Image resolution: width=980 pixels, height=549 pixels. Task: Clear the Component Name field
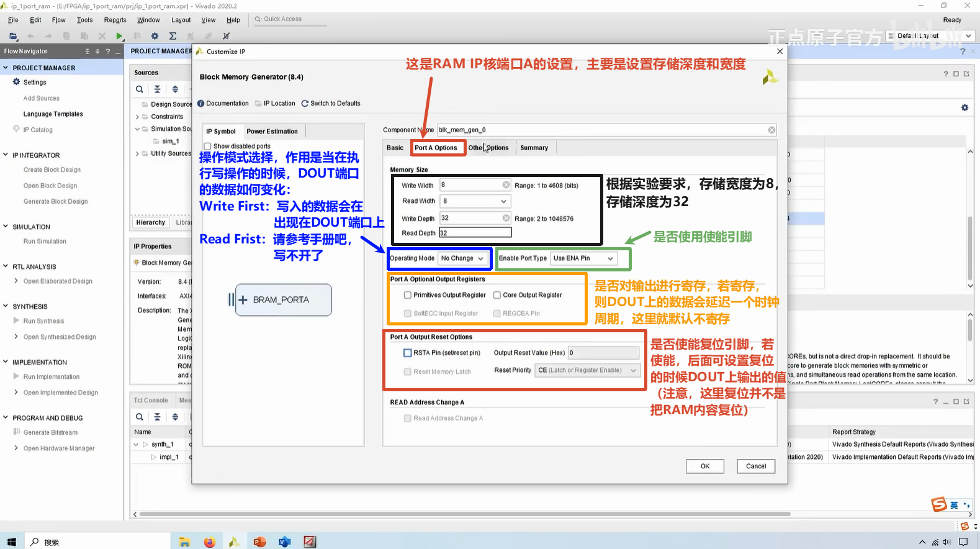point(771,130)
